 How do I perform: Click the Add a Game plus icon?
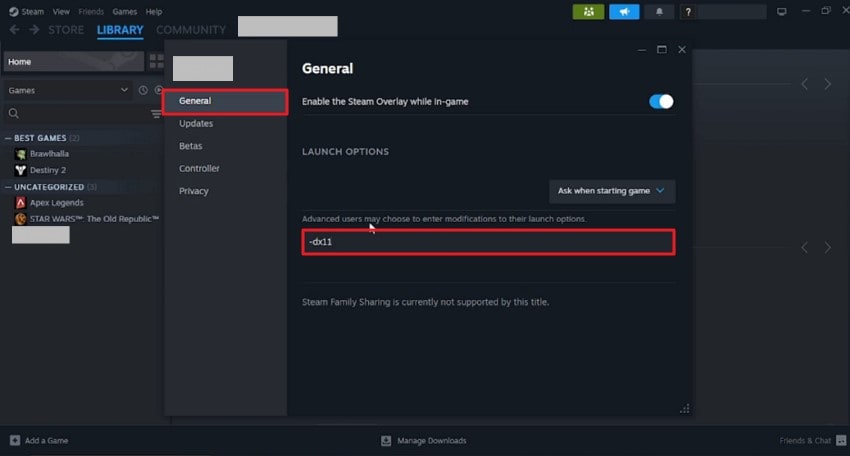pos(15,440)
